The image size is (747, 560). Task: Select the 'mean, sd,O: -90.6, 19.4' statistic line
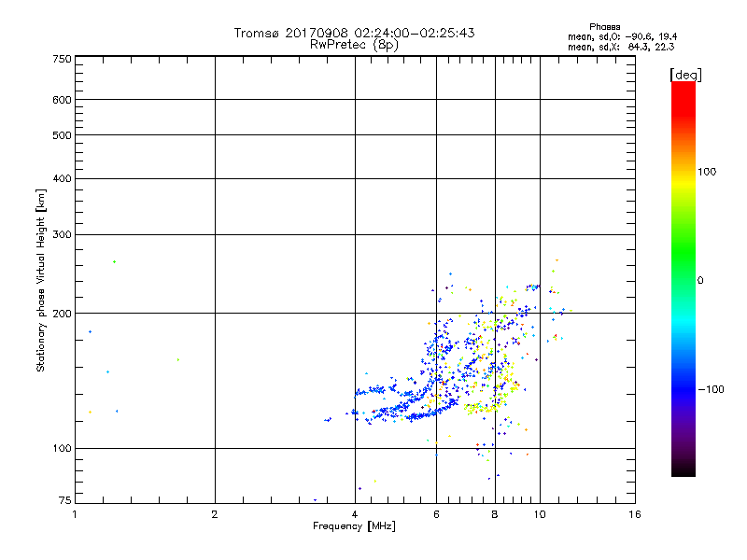[x=622, y=37]
